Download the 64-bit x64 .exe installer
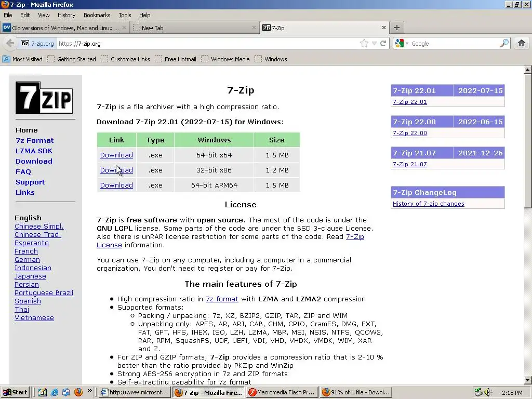The height and width of the screenshot is (399, 532). tap(116, 155)
